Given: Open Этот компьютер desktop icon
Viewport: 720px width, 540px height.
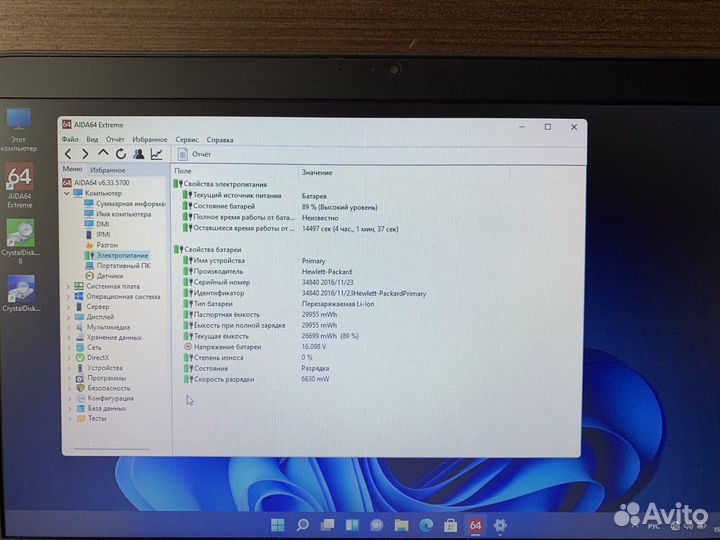Looking at the screenshot, I should pos(19,130).
